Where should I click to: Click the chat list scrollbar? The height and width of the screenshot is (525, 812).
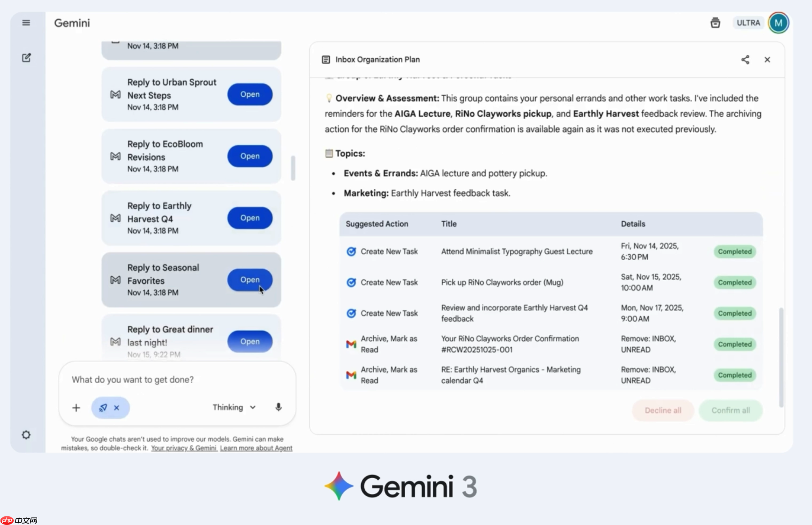pyautogui.click(x=293, y=169)
